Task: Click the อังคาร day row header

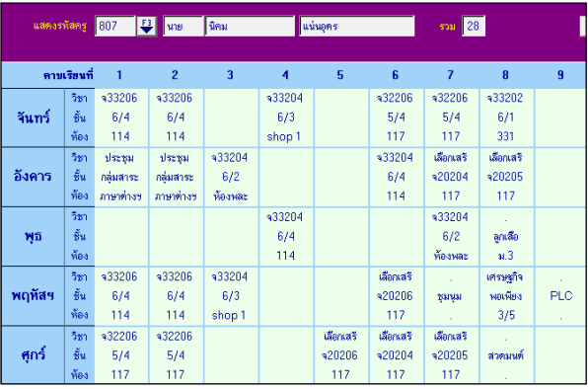Action: point(33,177)
